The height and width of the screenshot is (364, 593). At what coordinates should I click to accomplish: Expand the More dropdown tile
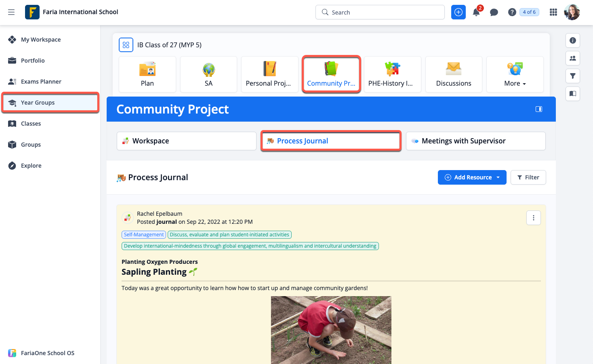click(x=515, y=75)
